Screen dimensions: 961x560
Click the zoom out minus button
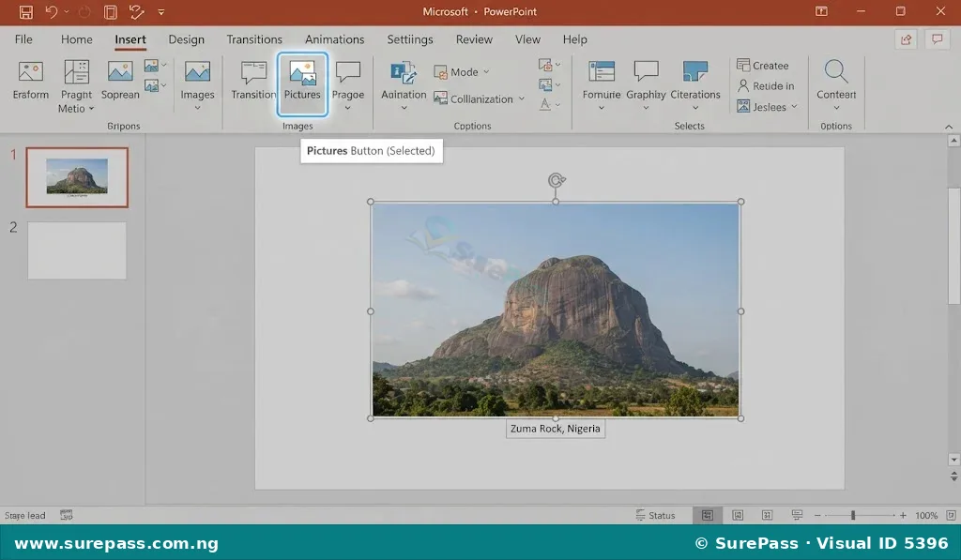817,515
